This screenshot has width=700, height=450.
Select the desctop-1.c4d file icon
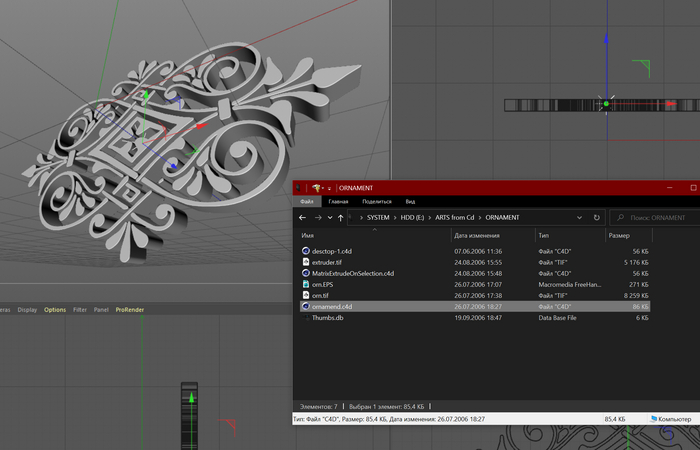click(306, 251)
